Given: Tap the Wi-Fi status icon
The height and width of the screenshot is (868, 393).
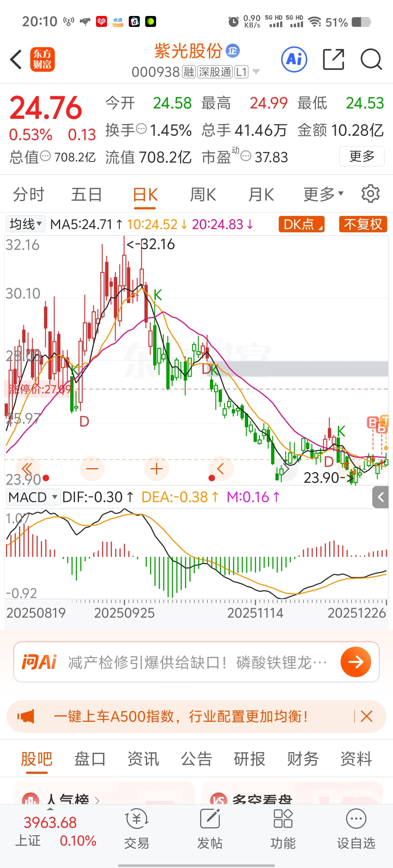Looking at the screenshot, I should coord(314,22).
